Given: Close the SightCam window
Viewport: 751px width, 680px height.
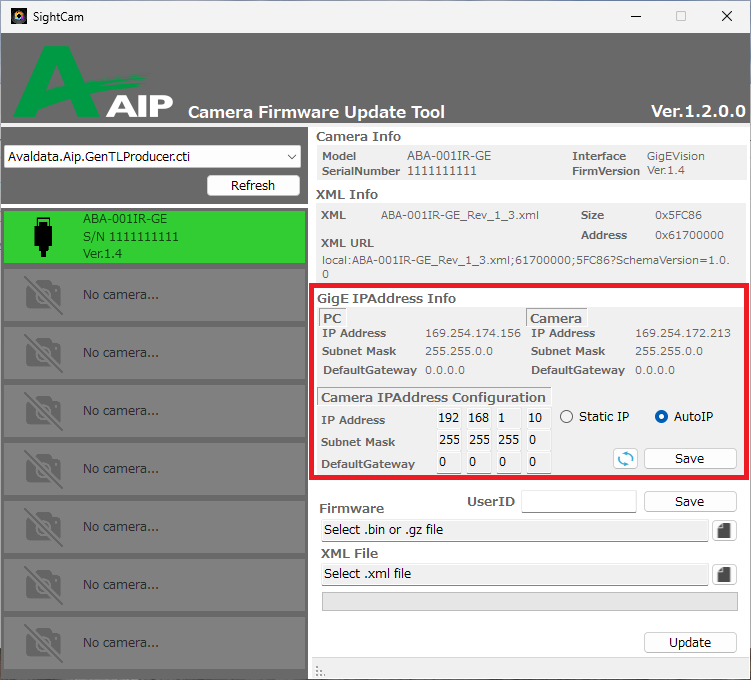Looking at the screenshot, I should [727, 16].
